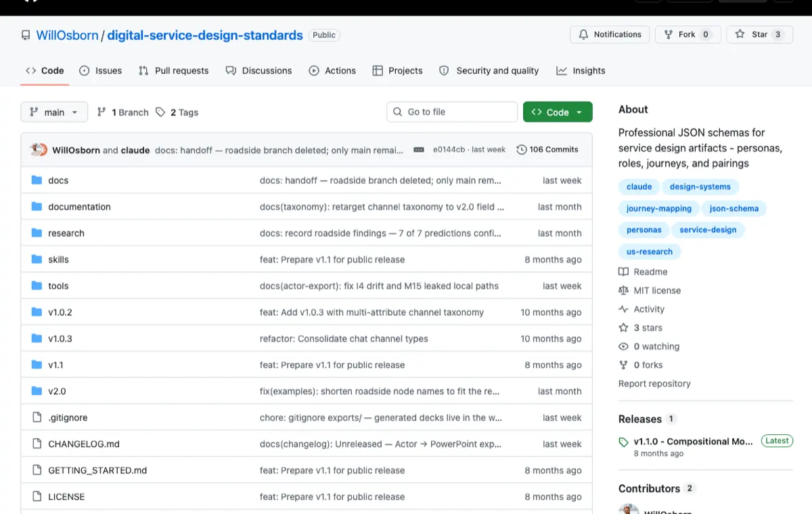
Task: Click the commit details ellipsis icon
Action: coord(419,149)
